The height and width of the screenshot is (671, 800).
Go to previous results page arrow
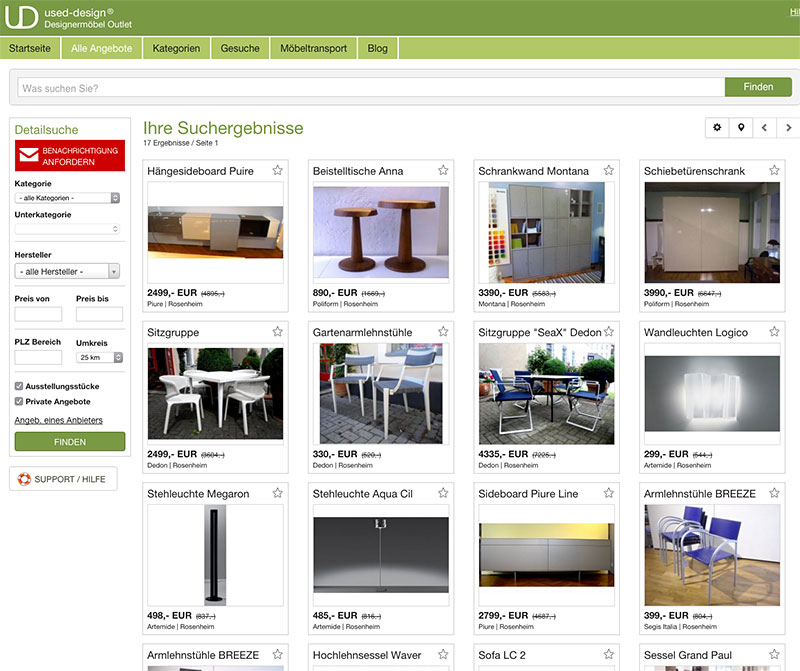765,128
